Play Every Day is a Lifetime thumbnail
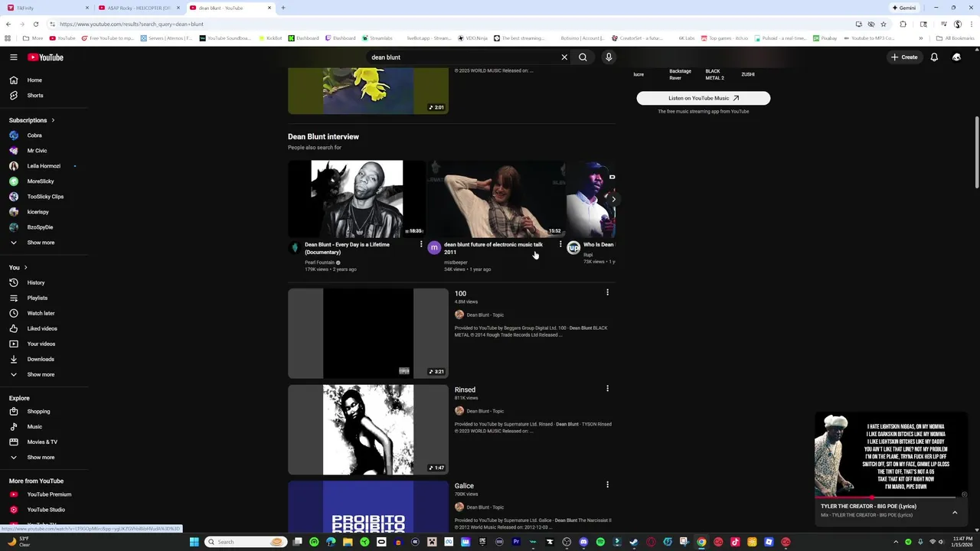980x551 pixels. click(x=357, y=199)
